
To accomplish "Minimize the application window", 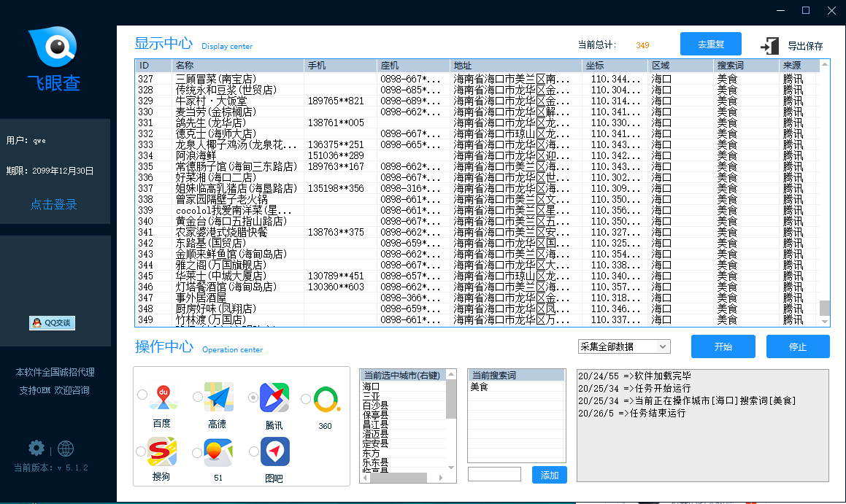I will [780, 10].
